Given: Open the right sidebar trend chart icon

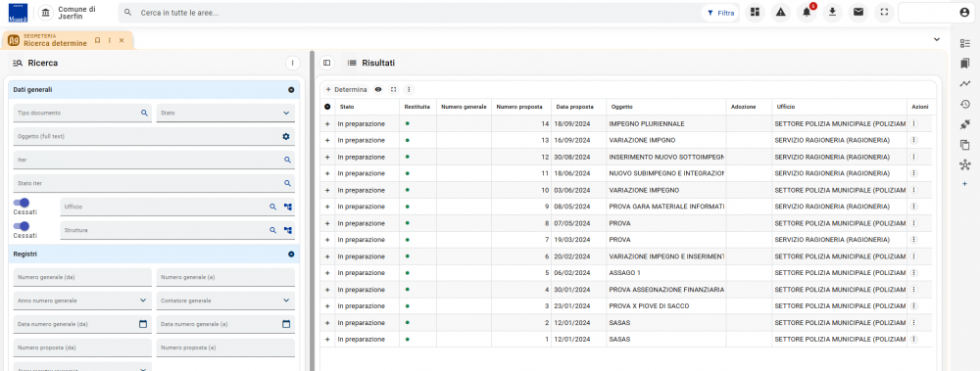Looking at the screenshot, I should click(965, 83).
